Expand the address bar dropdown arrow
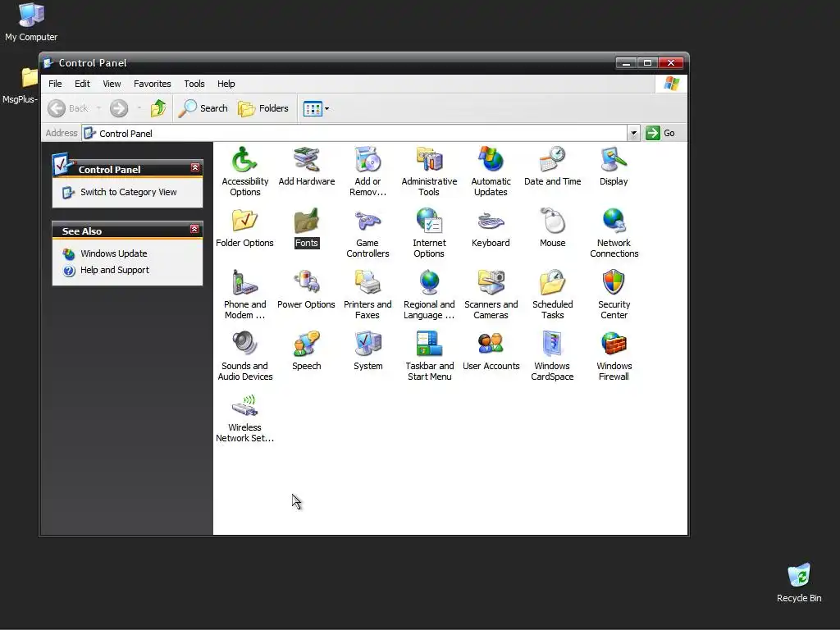Image resolution: width=840 pixels, height=630 pixels. [x=633, y=133]
